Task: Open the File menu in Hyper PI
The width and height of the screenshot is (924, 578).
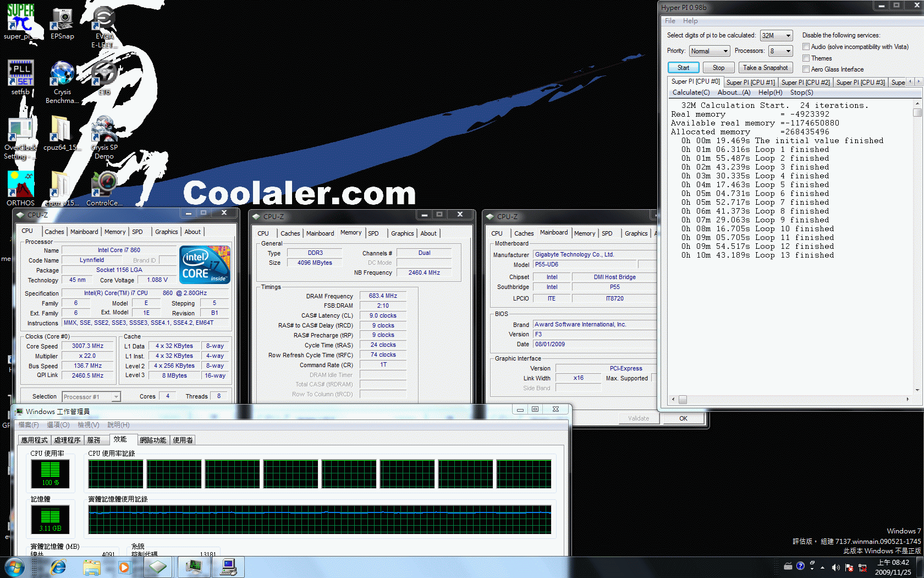Action: pyautogui.click(x=670, y=21)
